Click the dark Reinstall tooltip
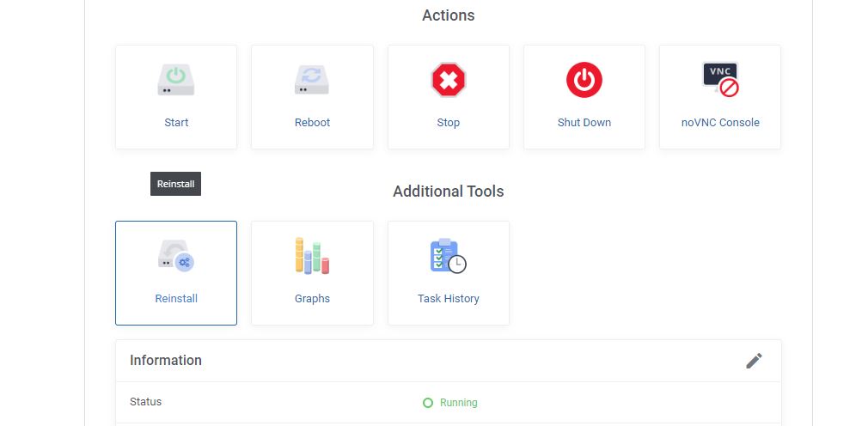Viewport: 868px width, 426px height. pyautogui.click(x=175, y=184)
